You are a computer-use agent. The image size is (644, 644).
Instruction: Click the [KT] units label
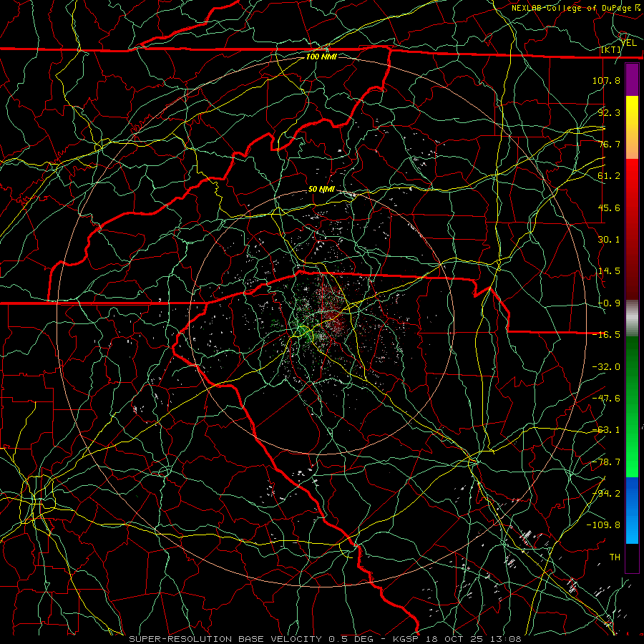coord(611,49)
